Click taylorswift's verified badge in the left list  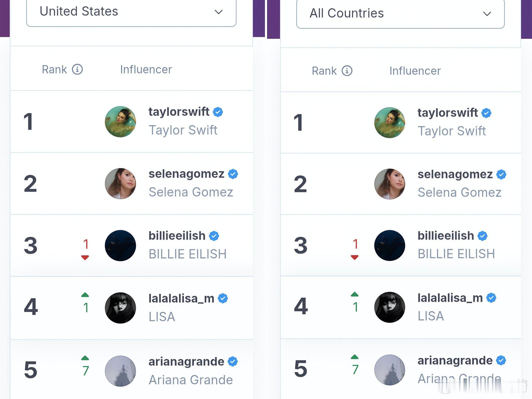coord(218,112)
